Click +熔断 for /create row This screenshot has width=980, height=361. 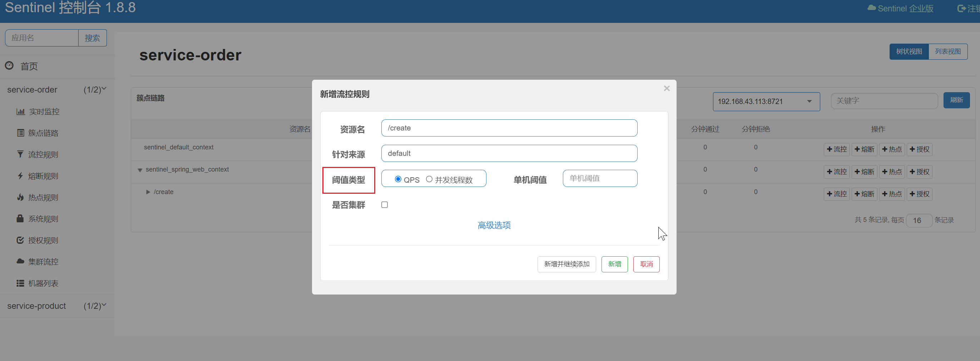pyautogui.click(x=864, y=194)
